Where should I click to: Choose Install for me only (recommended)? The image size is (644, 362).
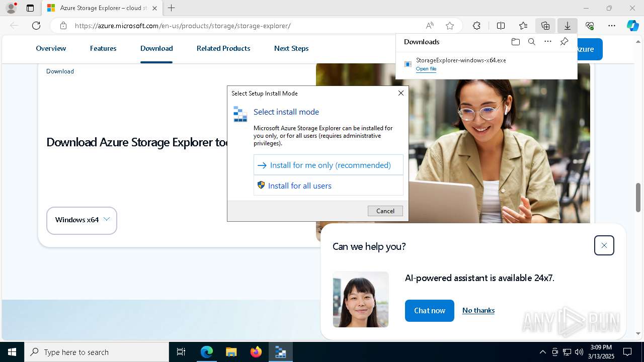pos(329,165)
